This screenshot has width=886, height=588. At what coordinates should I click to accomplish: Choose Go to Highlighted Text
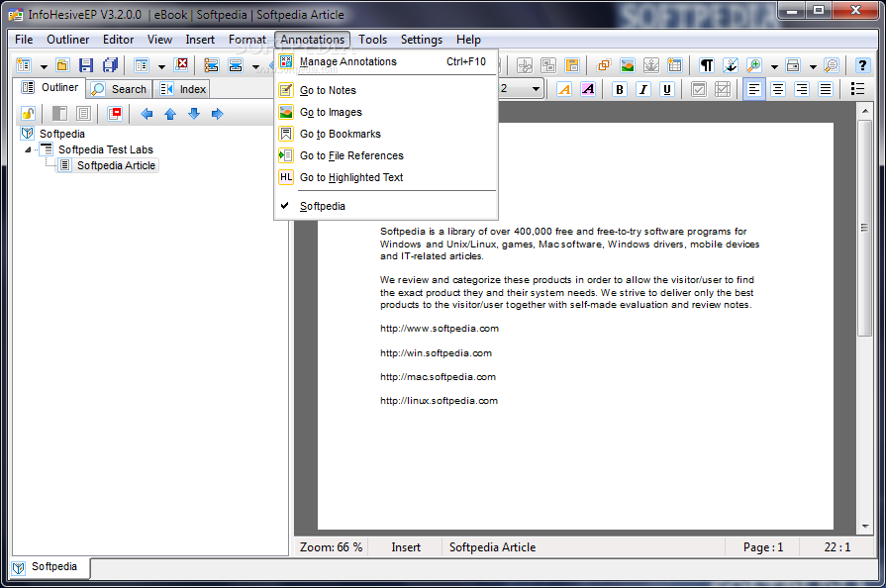(386, 177)
